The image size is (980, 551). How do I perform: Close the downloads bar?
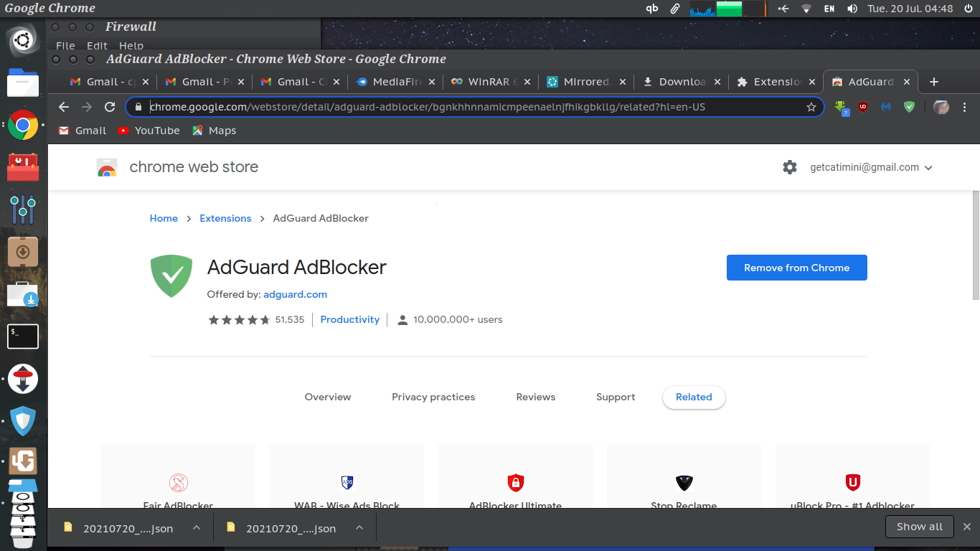pyautogui.click(x=967, y=527)
